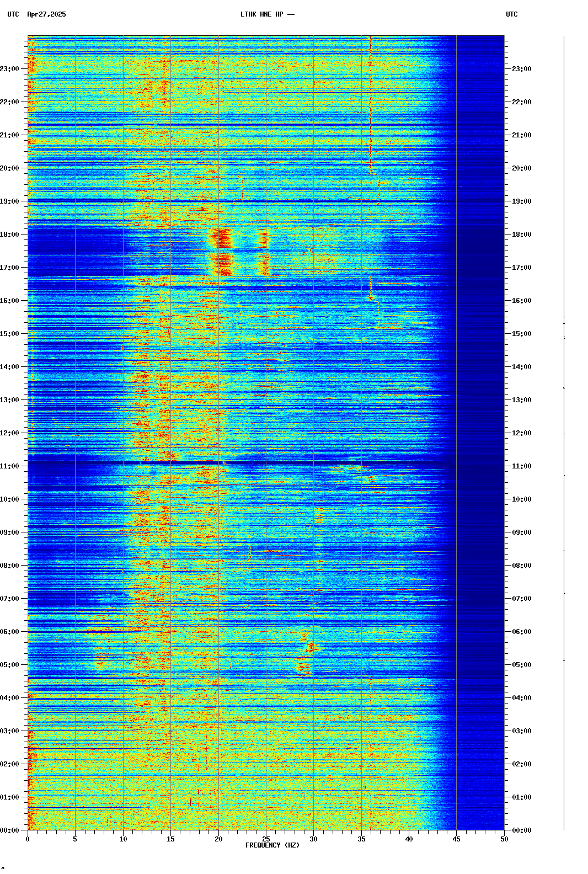Click 19:00 on the right time axis
Image resolution: width=588 pixels, height=874 pixels.
point(522,201)
